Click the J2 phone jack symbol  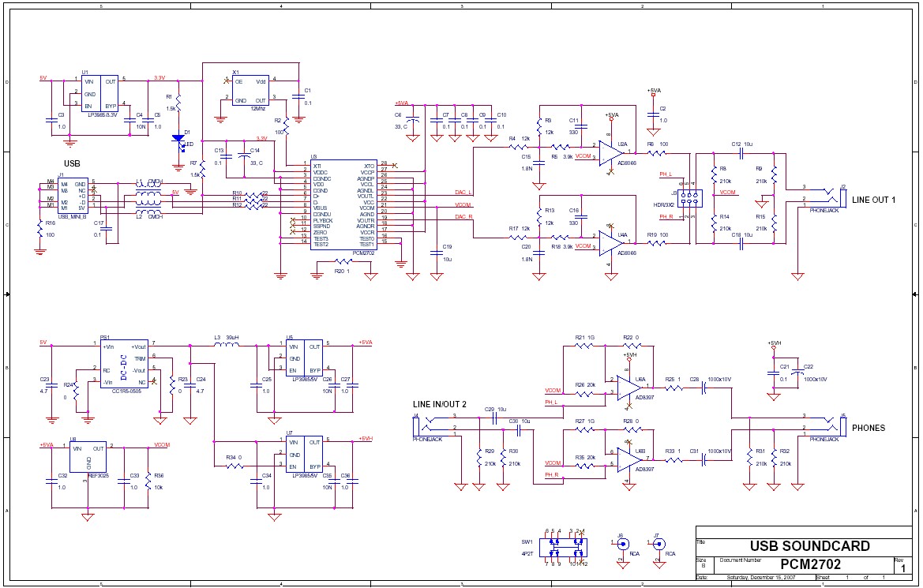pos(827,198)
